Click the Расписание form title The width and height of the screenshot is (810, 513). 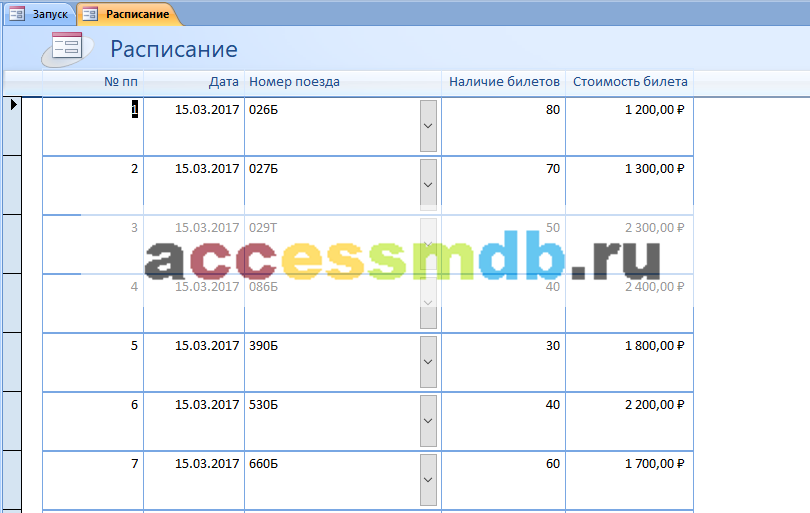tap(174, 50)
